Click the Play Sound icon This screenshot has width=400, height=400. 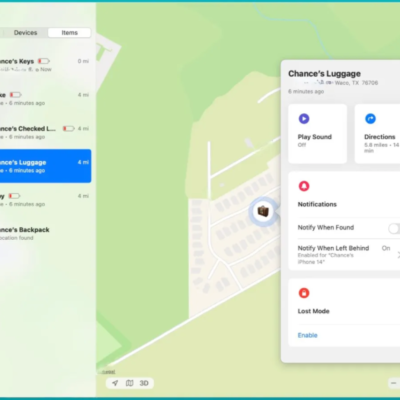pos(304,119)
